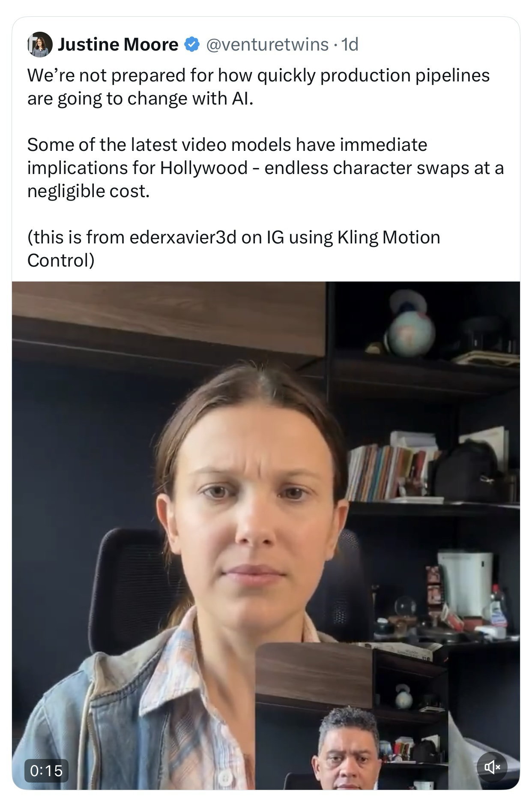
Task: Click the 0:15 video duration badge
Action: (46, 771)
